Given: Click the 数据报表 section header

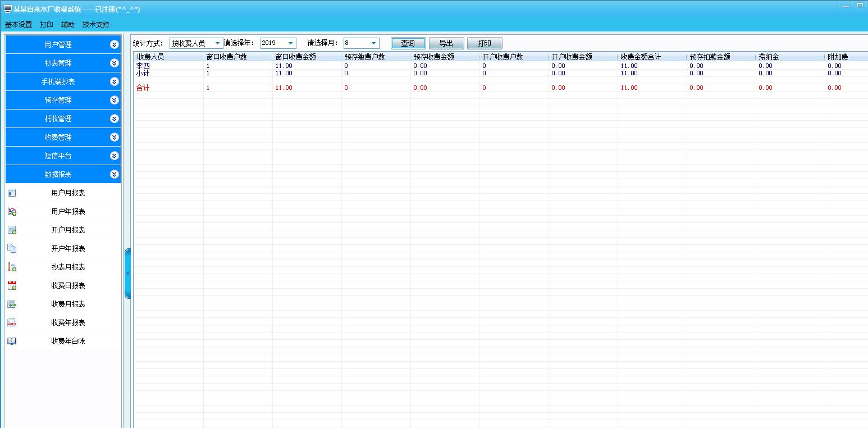Looking at the screenshot, I should (x=63, y=174).
